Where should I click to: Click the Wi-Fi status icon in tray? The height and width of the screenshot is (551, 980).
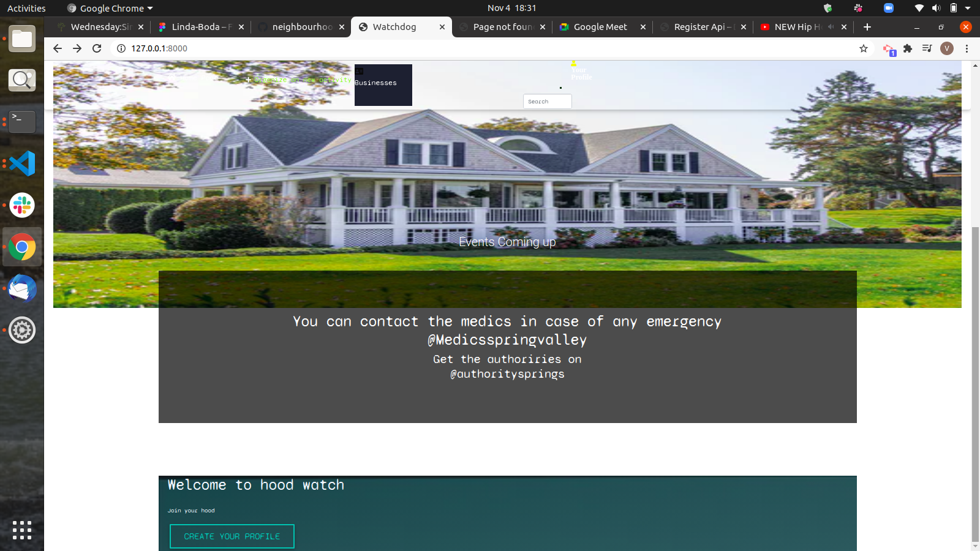coord(919,8)
